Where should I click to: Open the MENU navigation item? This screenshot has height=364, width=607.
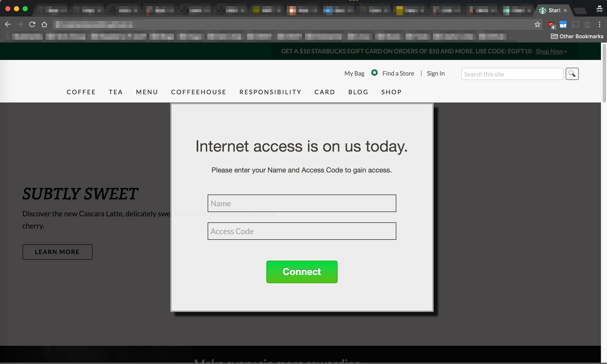coord(147,92)
